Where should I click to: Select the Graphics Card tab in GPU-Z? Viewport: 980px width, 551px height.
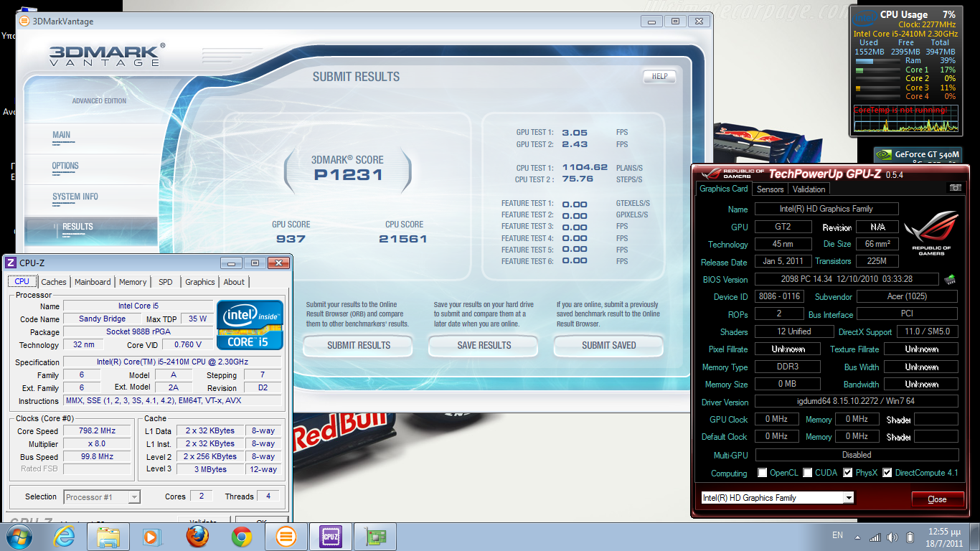click(x=724, y=189)
